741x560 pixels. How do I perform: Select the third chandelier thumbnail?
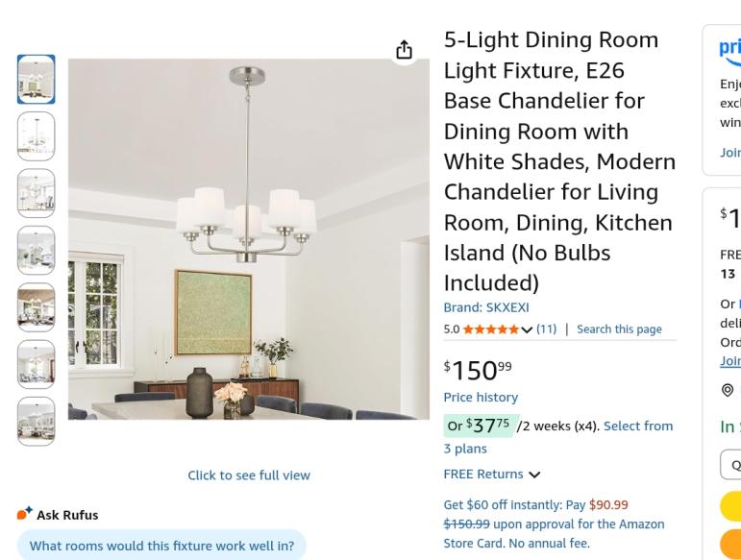(x=37, y=193)
